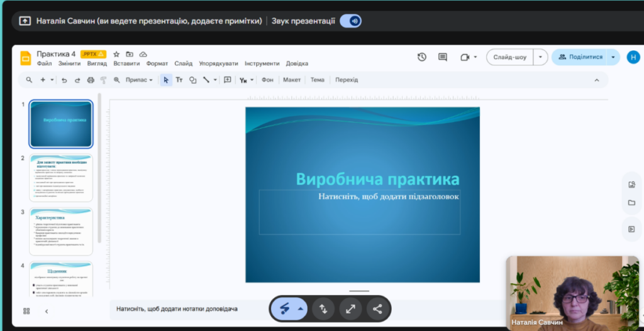Toggle the Звук презентації switch
The height and width of the screenshot is (331, 644).
[350, 21]
